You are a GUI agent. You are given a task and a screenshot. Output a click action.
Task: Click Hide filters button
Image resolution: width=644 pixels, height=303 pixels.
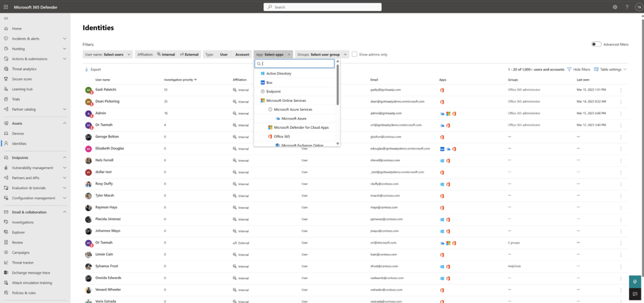[x=579, y=70]
